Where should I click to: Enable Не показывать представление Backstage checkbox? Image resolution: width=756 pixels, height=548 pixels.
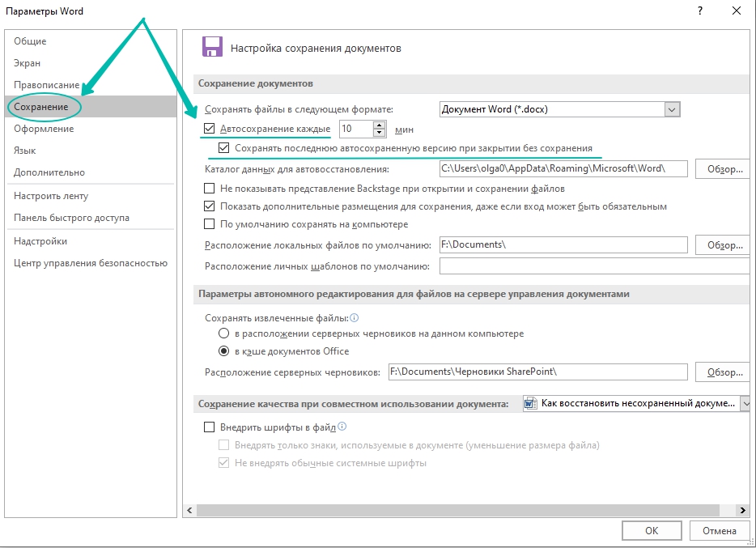(x=210, y=188)
